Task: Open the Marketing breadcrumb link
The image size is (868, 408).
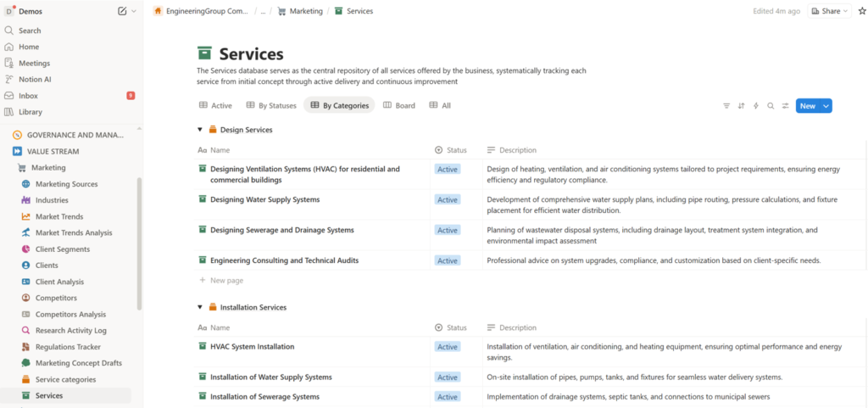Action: (305, 11)
